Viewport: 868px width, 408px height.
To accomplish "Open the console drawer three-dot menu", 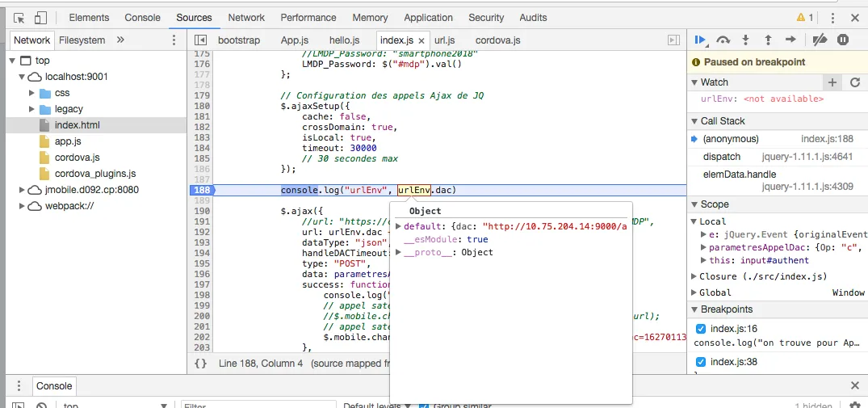I will [x=19, y=386].
